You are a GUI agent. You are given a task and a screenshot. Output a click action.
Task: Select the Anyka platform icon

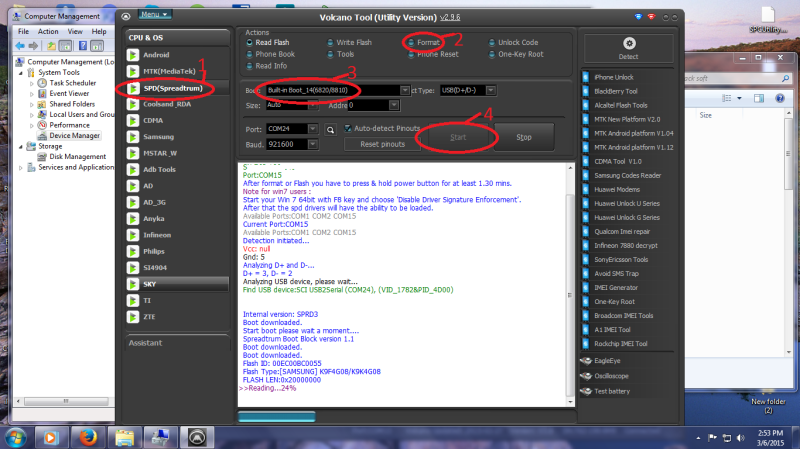(x=133, y=218)
